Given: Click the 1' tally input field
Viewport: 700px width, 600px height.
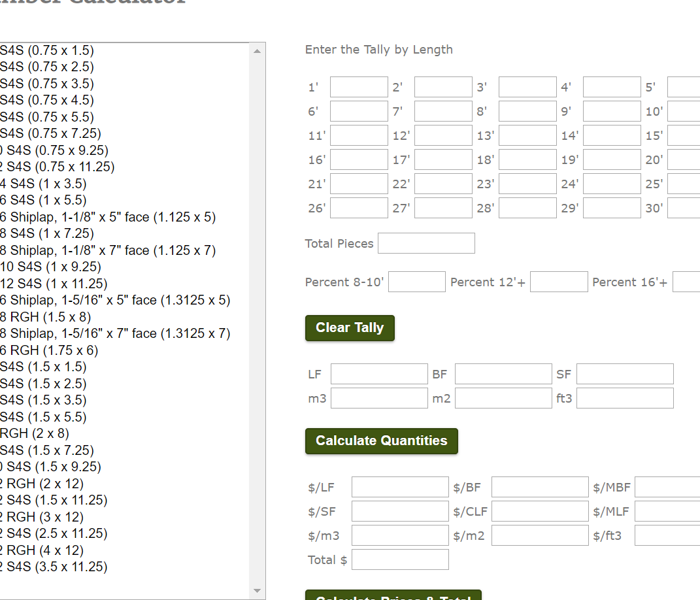Looking at the screenshot, I should [359, 87].
